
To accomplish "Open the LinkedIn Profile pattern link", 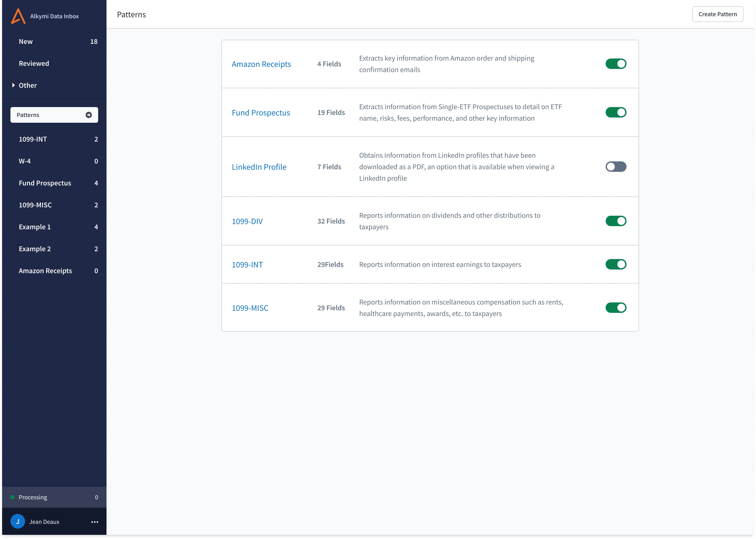I will point(259,167).
